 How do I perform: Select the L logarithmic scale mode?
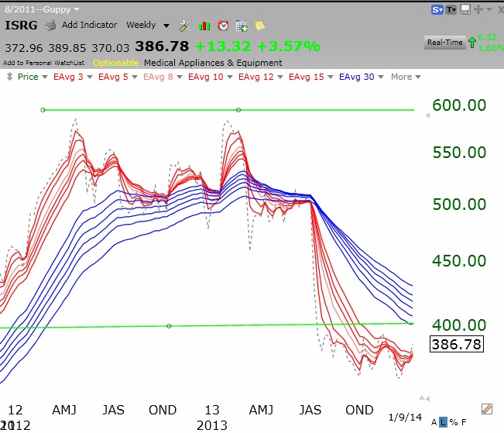[444, 422]
